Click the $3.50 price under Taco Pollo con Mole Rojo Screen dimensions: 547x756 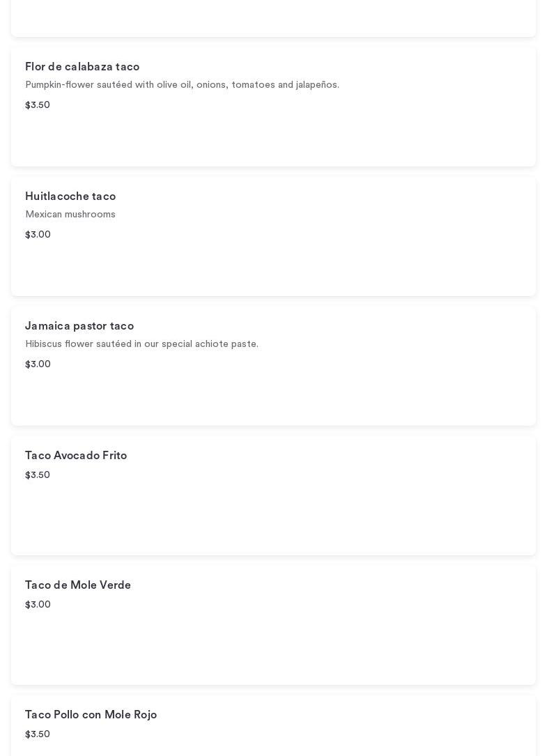click(38, 734)
